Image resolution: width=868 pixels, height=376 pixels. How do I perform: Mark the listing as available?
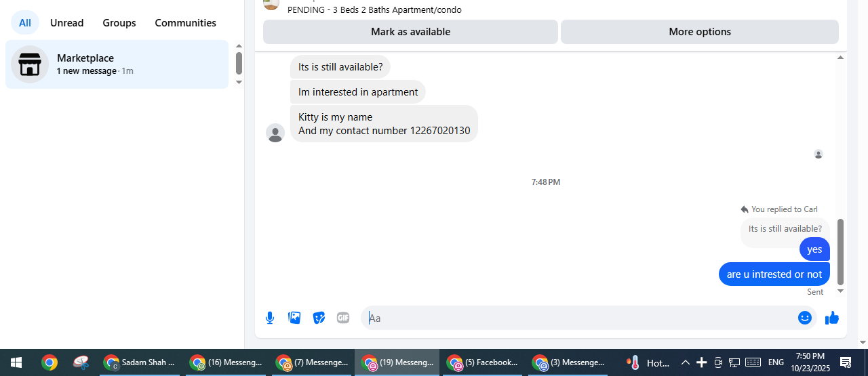(410, 32)
